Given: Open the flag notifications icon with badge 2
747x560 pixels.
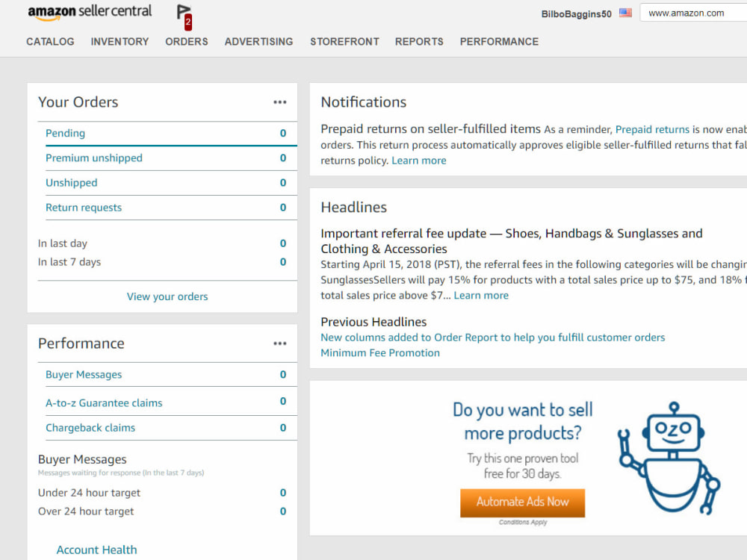Looking at the screenshot, I should pyautogui.click(x=185, y=17).
